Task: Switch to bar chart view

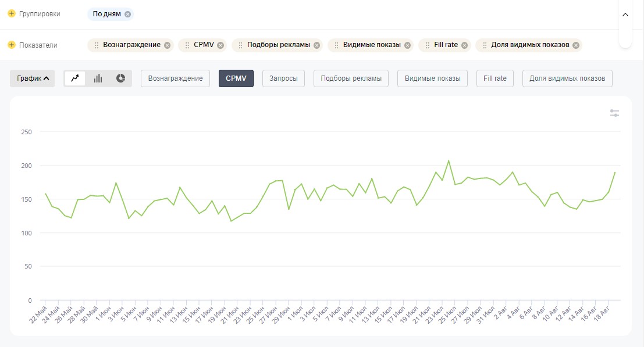Action: pos(98,78)
